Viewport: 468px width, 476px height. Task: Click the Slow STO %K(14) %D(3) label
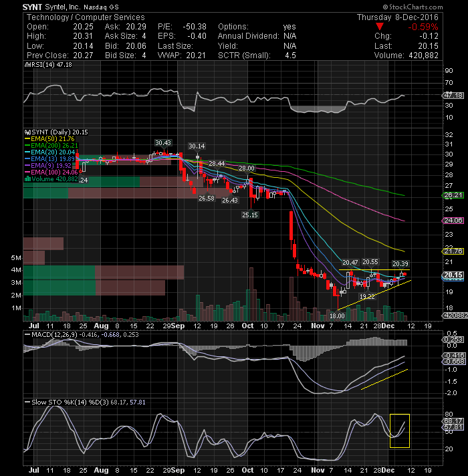click(70, 402)
